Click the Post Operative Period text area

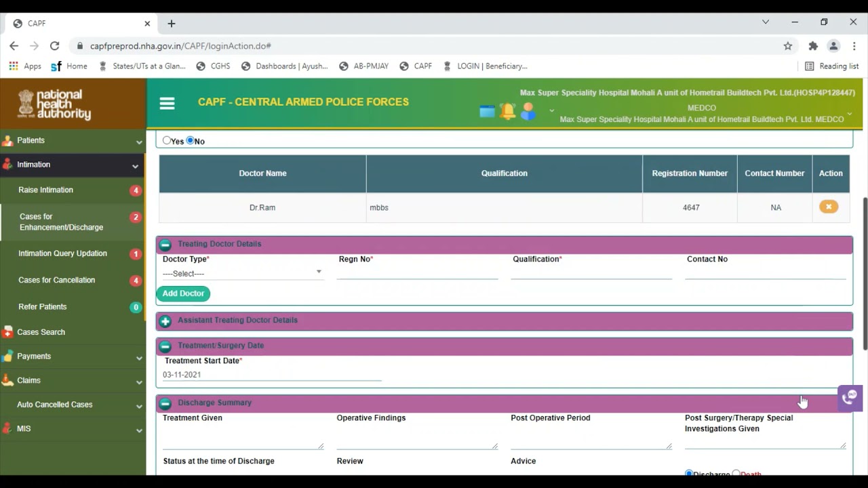click(x=591, y=437)
